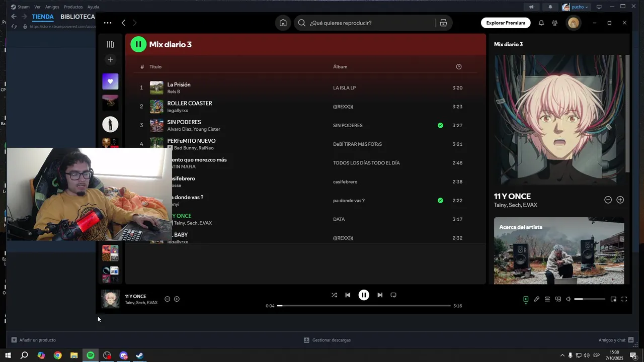The image size is (644, 362).
Task: Add 11 Y ONCE to library in right panel
Action: (620, 200)
